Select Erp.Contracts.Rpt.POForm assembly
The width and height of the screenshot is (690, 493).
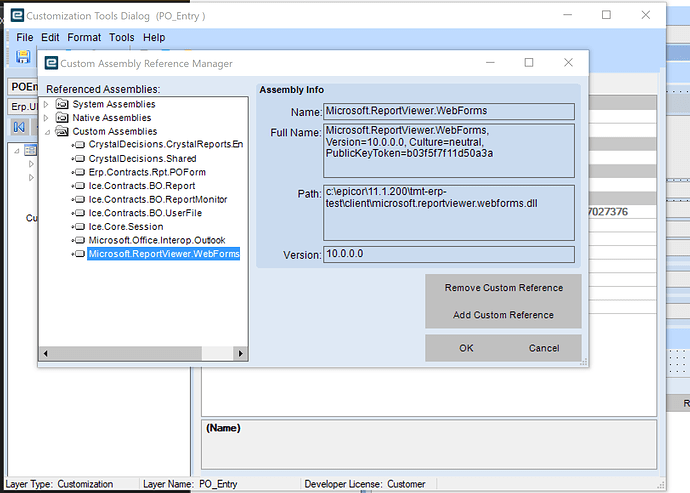click(147, 172)
